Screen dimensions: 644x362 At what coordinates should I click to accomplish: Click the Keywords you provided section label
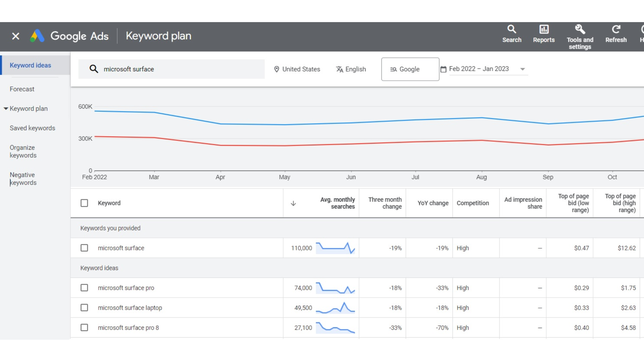pyautogui.click(x=110, y=228)
